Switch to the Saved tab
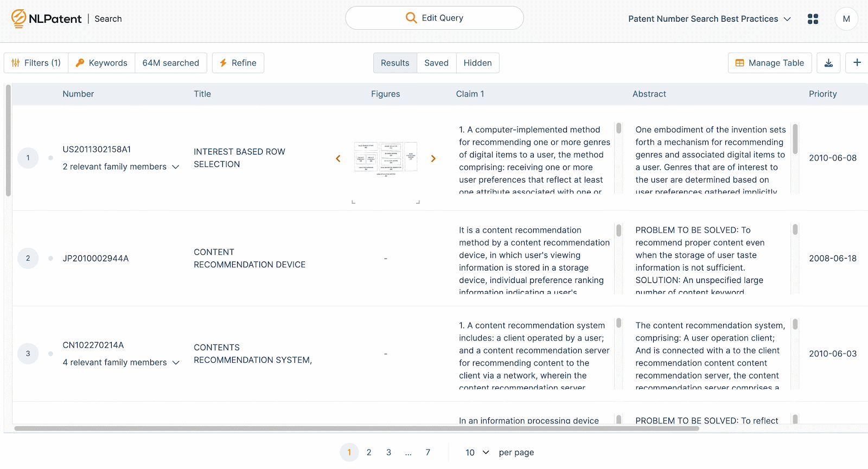The image size is (868, 469). [x=436, y=63]
